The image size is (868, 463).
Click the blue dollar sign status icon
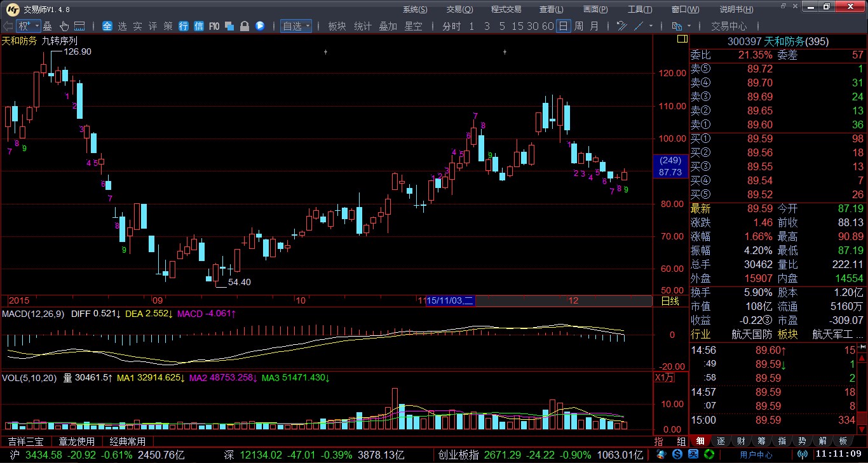click(x=678, y=455)
